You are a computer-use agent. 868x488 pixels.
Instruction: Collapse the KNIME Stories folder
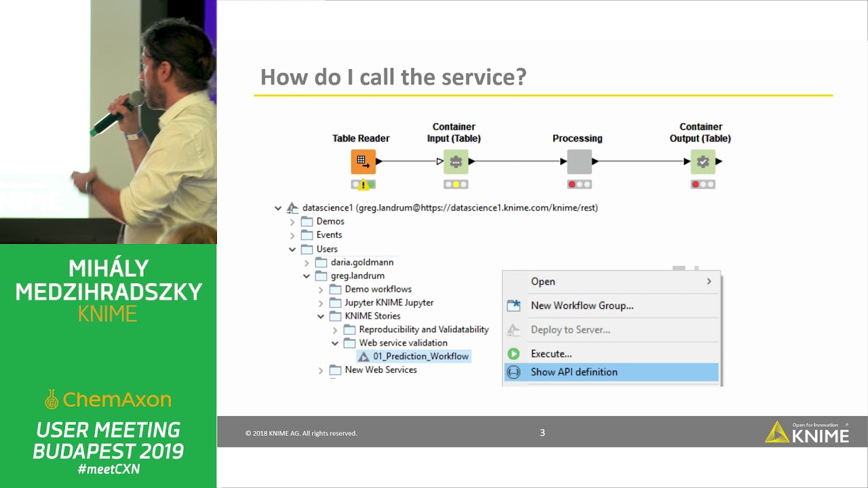click(321, 317)
